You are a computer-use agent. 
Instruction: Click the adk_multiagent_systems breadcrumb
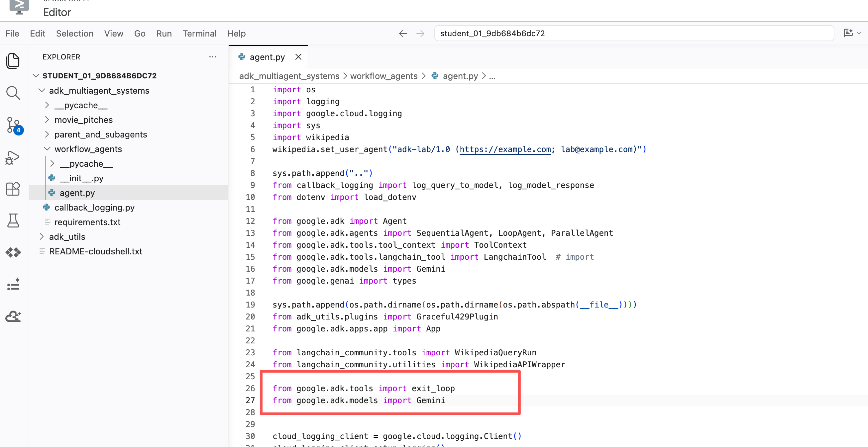(x=289, y=76)
